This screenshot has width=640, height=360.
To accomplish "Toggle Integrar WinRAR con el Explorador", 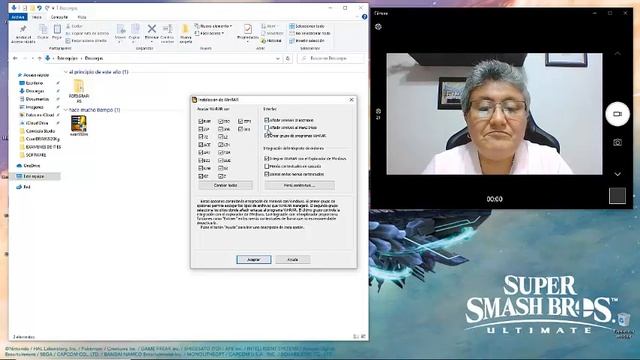I will coord(267,158).
